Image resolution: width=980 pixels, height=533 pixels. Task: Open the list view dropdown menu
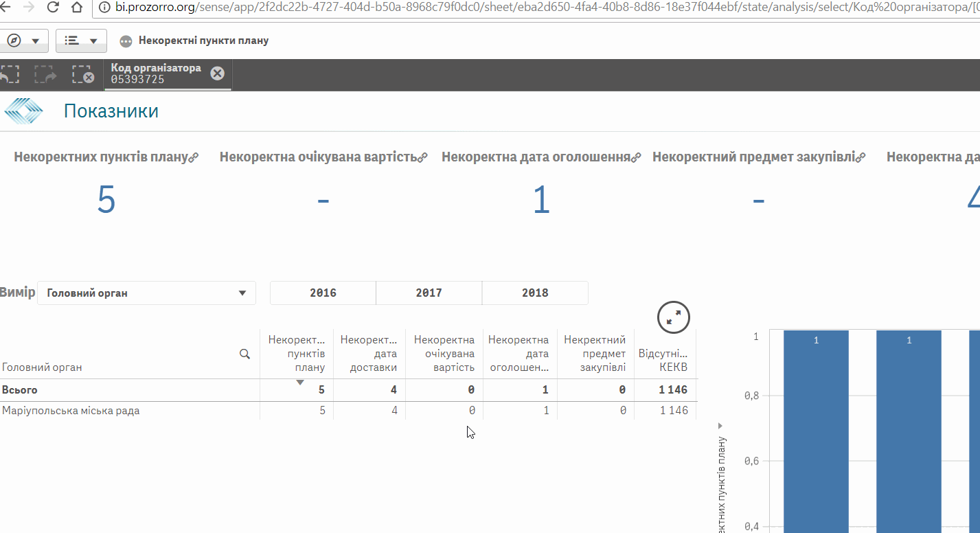(81, 41)
